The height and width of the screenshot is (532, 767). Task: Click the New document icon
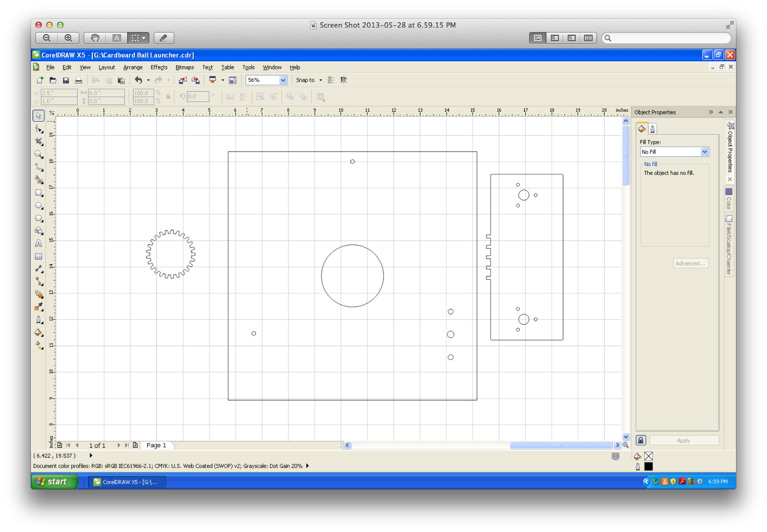[40, 80]
